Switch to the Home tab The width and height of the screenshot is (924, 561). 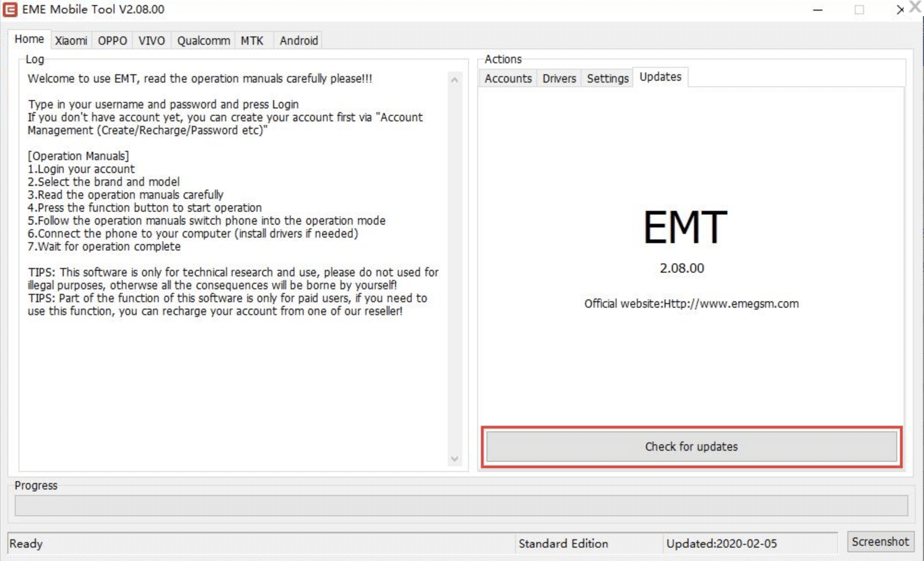coord(29,40)
